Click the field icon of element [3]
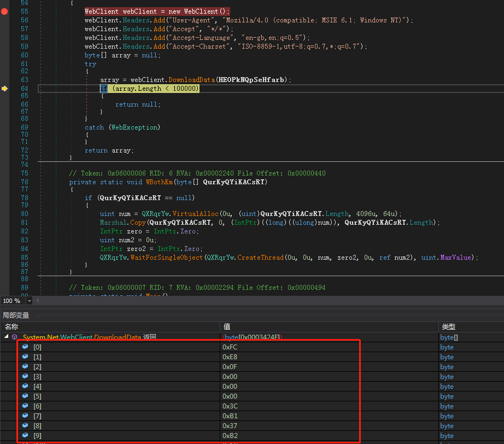This screenshot has height=444, width=504. pyautogui.click(x=25, y=376)
